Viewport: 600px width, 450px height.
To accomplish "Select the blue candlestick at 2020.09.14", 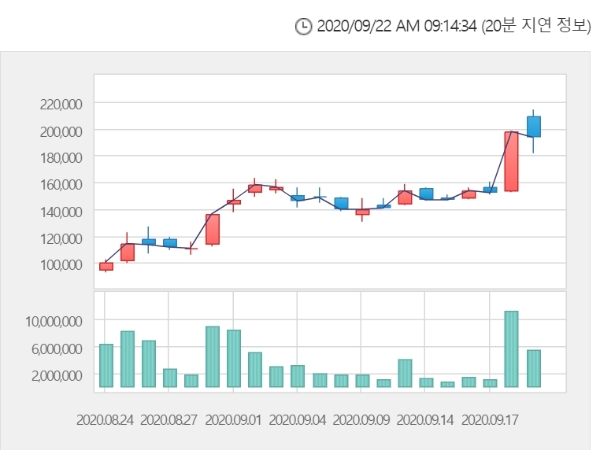I will click(426, 194).
